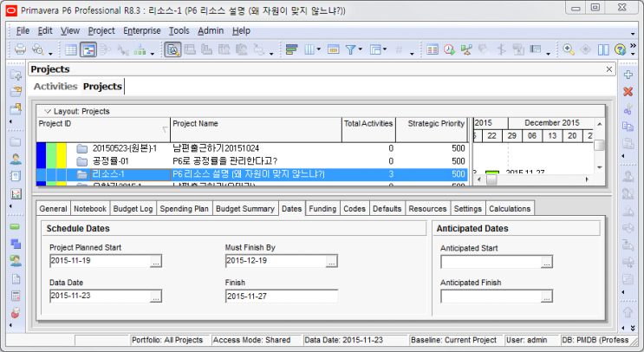Open Print Preview from the toolbar
644x352 pixels.
point(38,49)
